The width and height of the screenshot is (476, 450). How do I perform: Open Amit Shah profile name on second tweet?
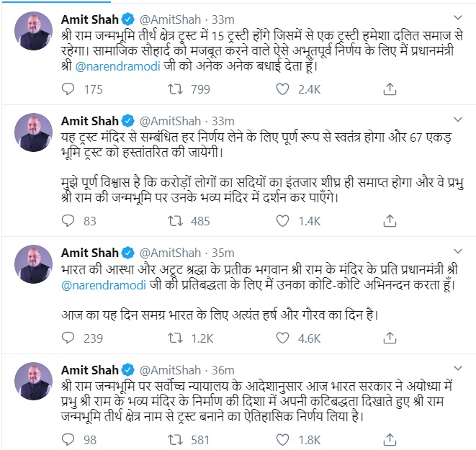(89, 121)
